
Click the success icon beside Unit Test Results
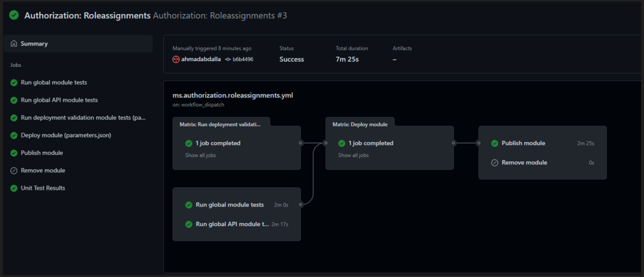(x=14, y=188)
